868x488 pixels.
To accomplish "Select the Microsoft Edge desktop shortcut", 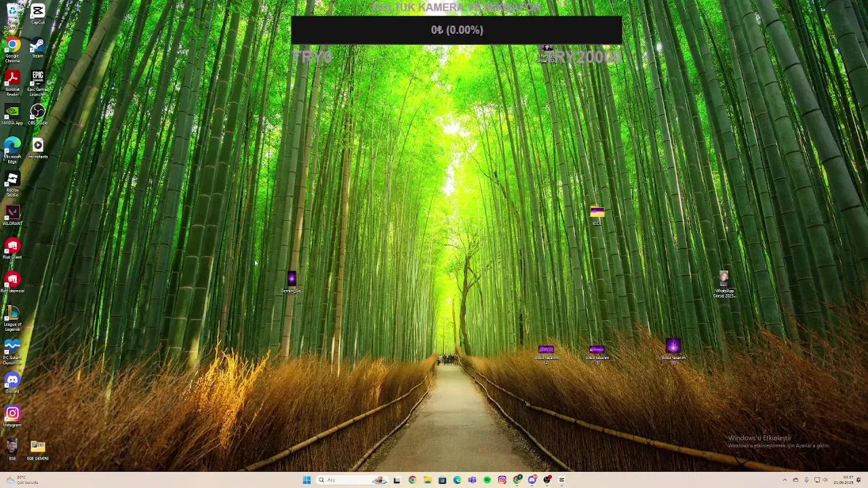I will coord(12,150).
